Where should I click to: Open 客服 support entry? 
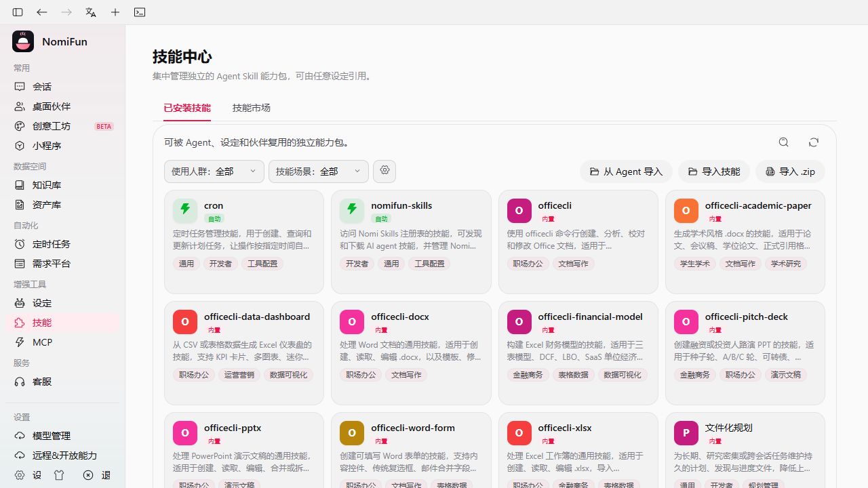point(62,382)
